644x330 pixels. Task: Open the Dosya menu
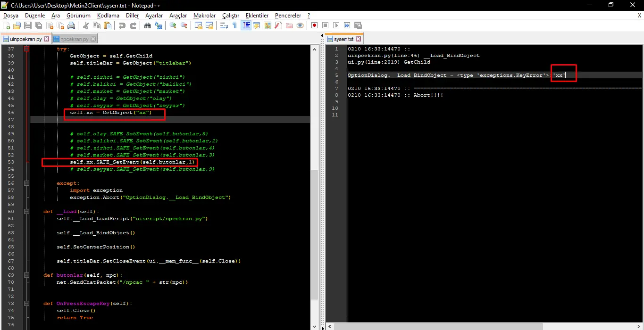coord(11,16)
